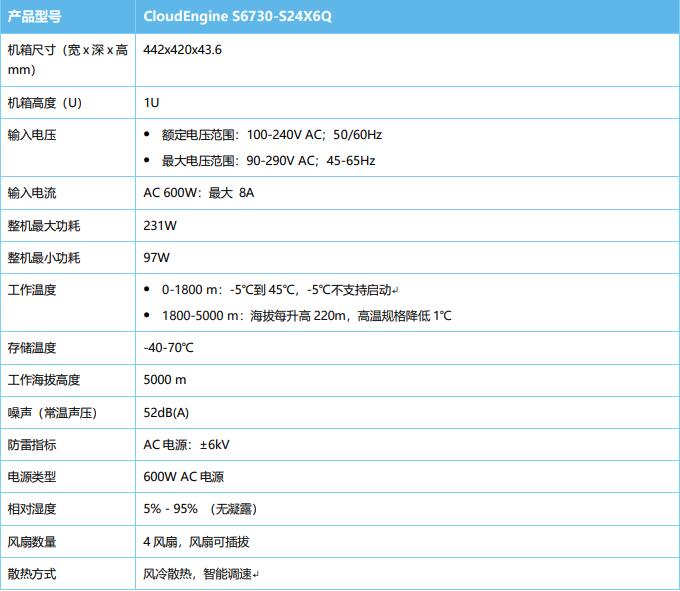
Task: Select the '工作温度' row label
Action: point(32,290)
